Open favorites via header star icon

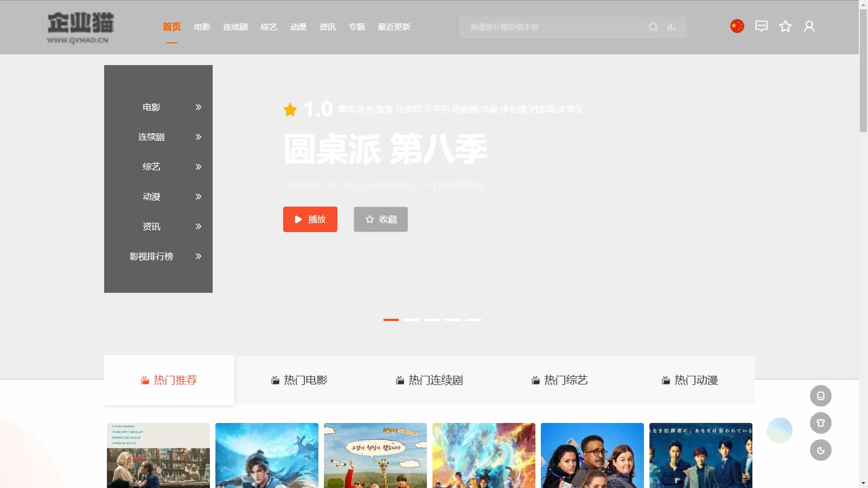[x=785, y=26]
